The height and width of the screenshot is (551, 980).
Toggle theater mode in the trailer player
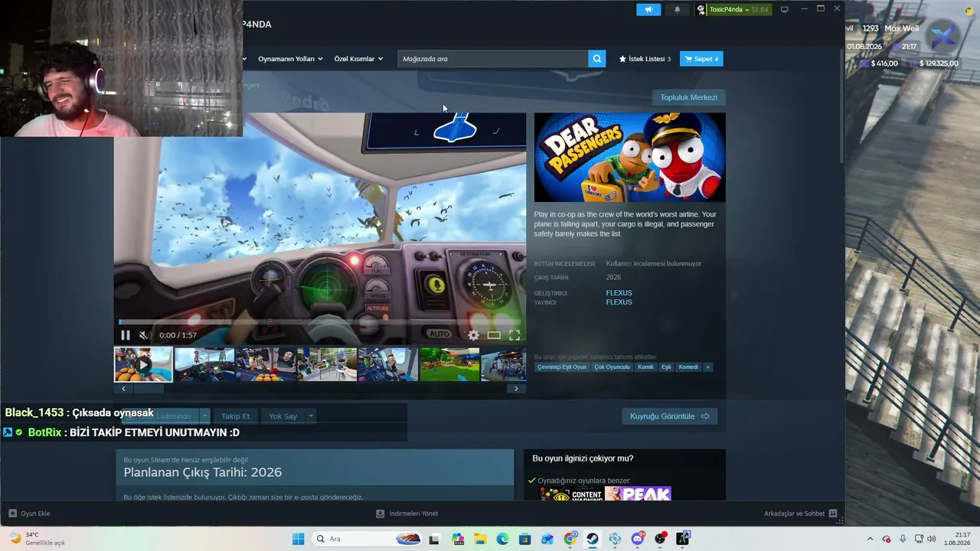(x=494, y=335)
